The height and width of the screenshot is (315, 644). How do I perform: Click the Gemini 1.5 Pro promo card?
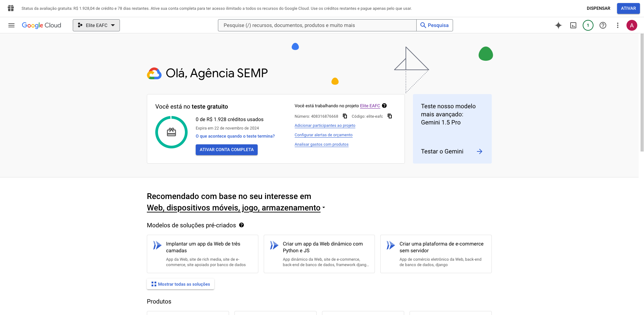coord(452,129)
